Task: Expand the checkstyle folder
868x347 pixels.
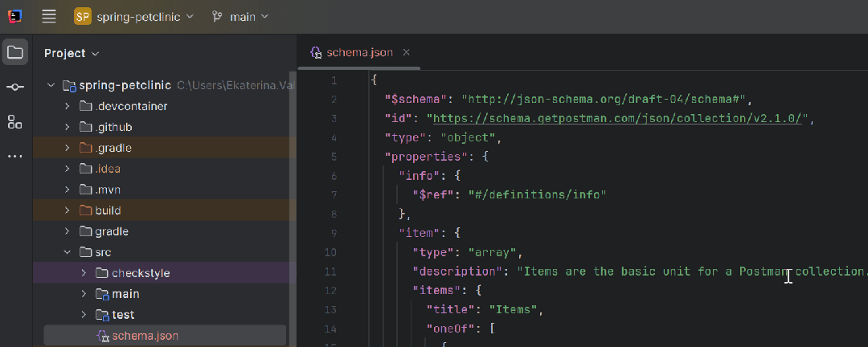Action: click(84, 273)
